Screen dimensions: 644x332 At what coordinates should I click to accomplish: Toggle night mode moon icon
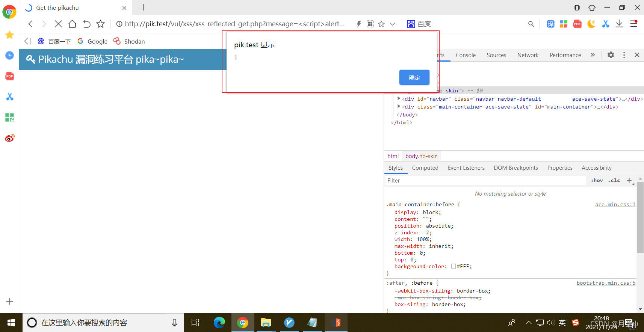point(591,24)
